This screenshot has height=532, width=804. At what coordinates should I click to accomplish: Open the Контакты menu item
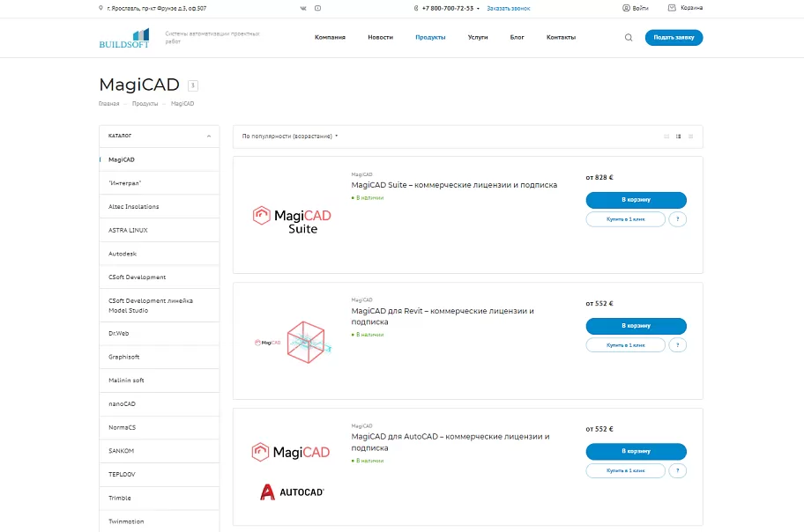pyautogui.click(x=561, y=37)
